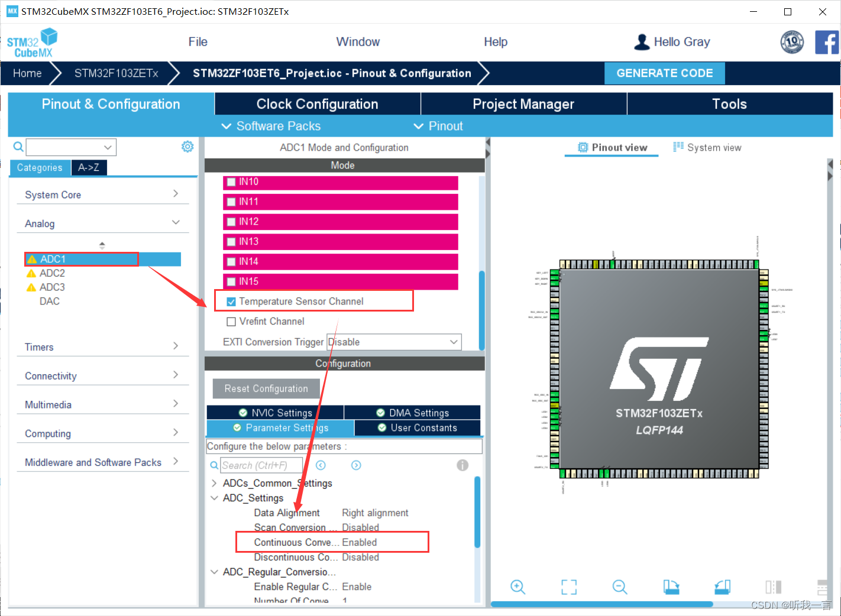Go to Home breadcrumb
Viewport: 841px width, 616px height.
pos(27,73)
